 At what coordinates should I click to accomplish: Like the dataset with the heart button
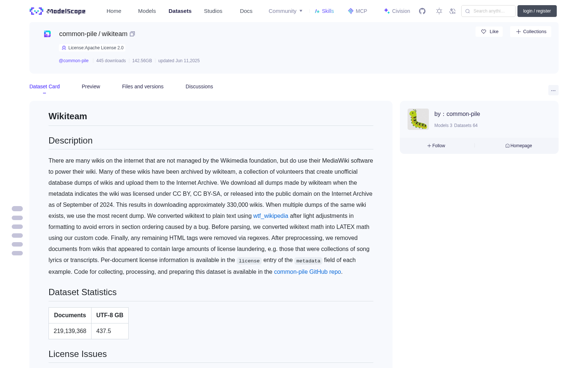pyautogui.click(x=489, y=32)
